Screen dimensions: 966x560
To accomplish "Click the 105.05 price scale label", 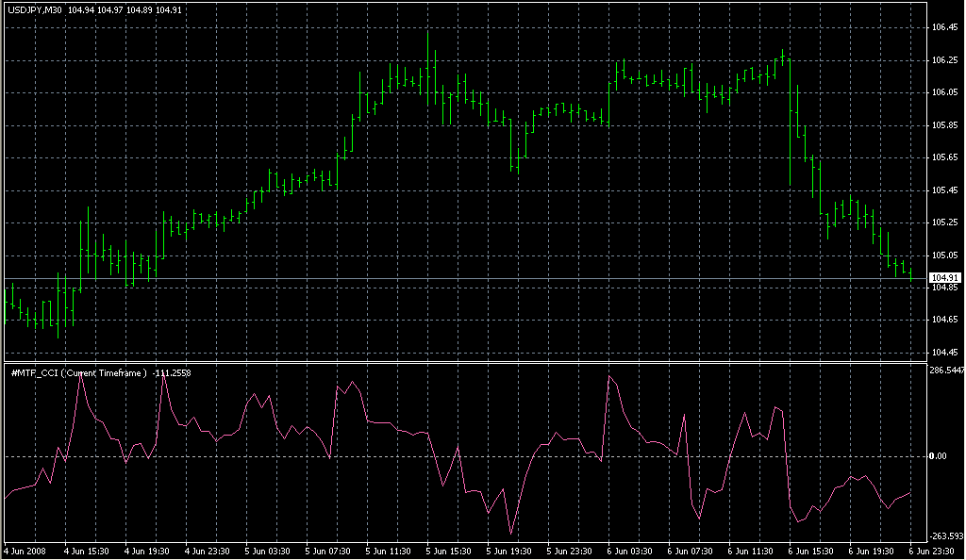I will pyautogui.click(x=945, y=255).
